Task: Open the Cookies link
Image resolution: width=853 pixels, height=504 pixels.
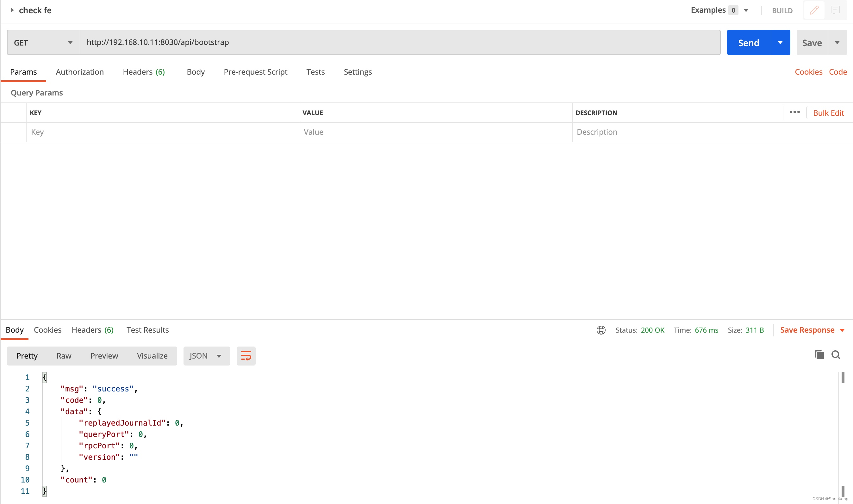Action: click(x=808, y=72)
